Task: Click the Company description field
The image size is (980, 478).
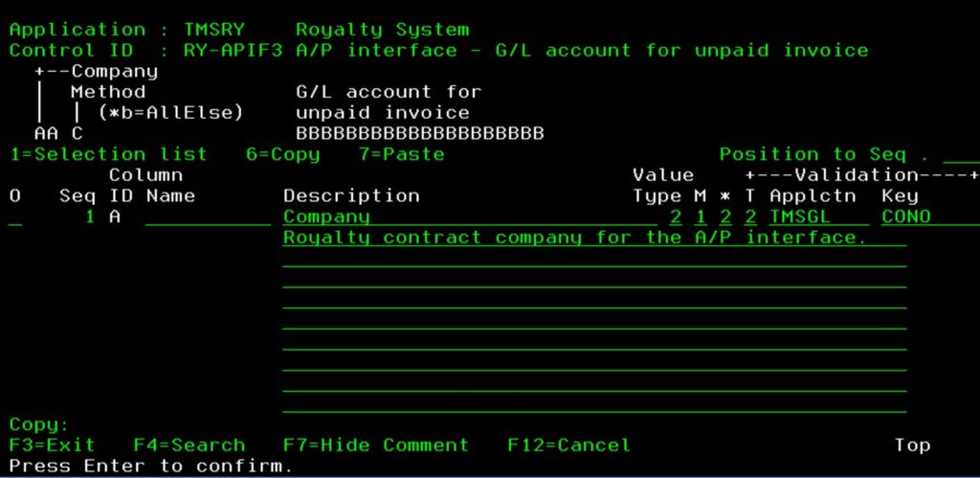Action: pyautogui.click(x=469, y=217)
